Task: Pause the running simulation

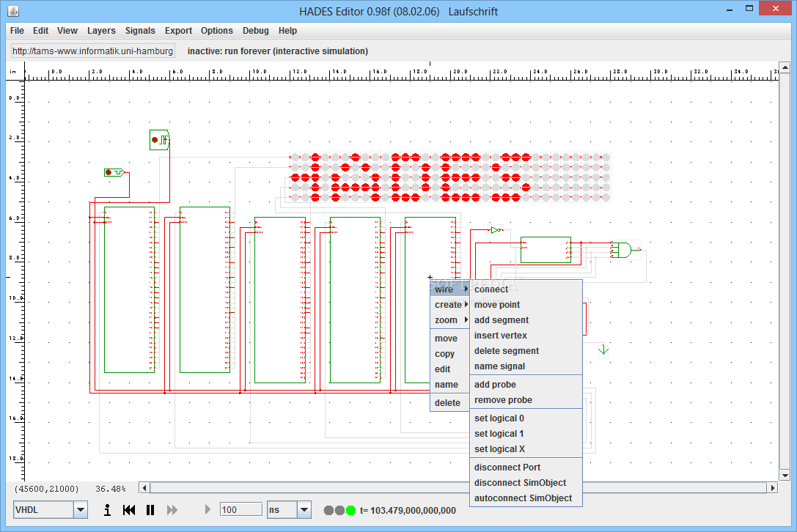Action: (150, 509)
